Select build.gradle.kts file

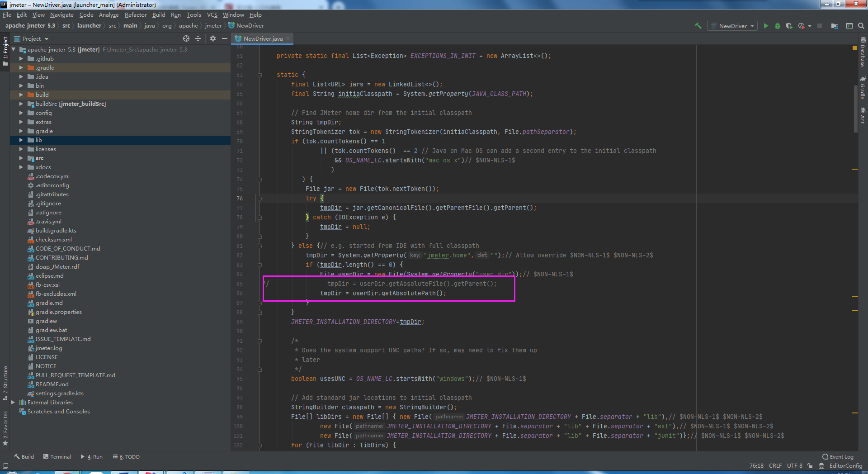pos(56,231)
